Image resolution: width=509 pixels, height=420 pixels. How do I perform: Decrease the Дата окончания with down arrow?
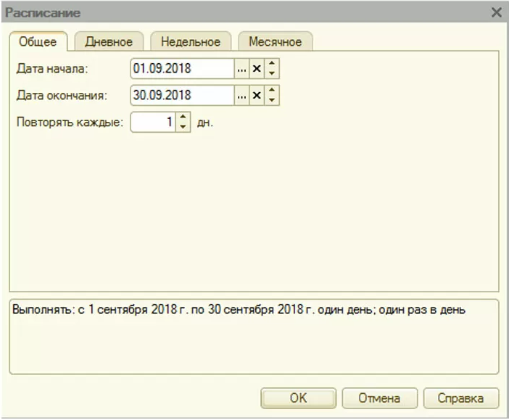(x=272, y=100)
